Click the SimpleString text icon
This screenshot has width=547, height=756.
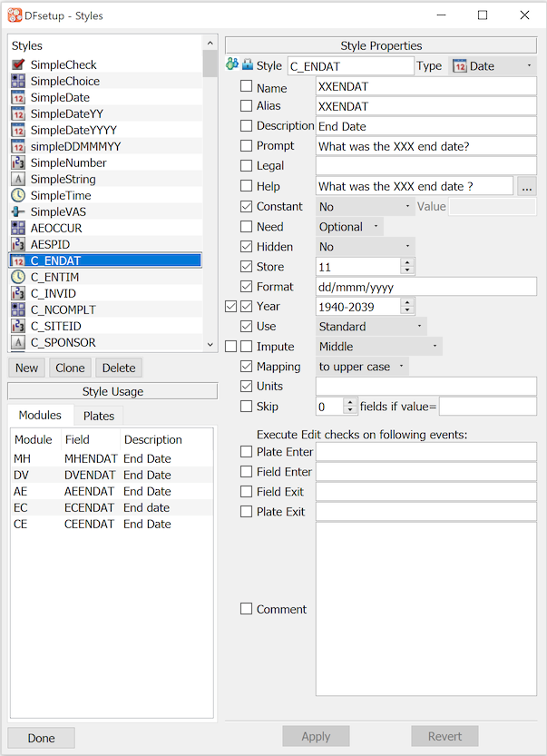(x=18, y=179)
